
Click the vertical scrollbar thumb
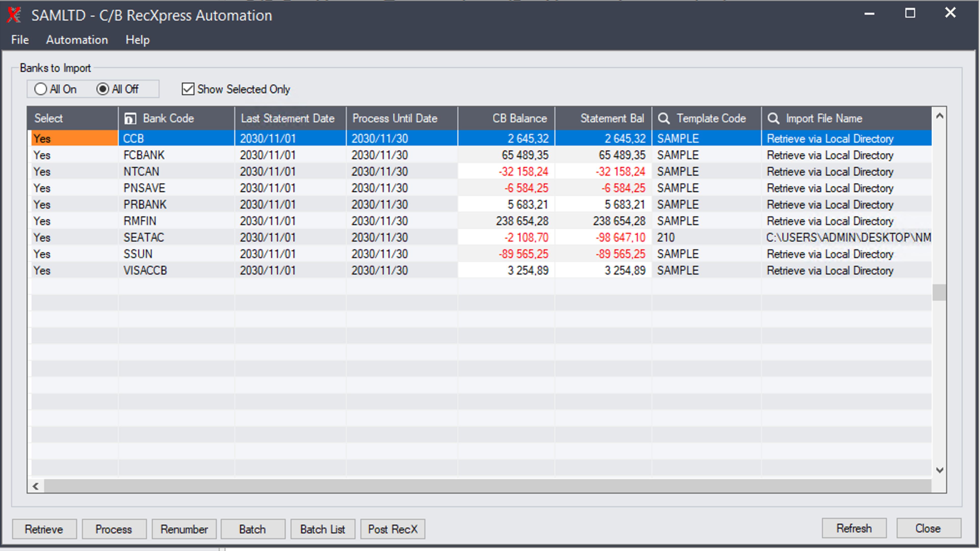coord(939,292)
